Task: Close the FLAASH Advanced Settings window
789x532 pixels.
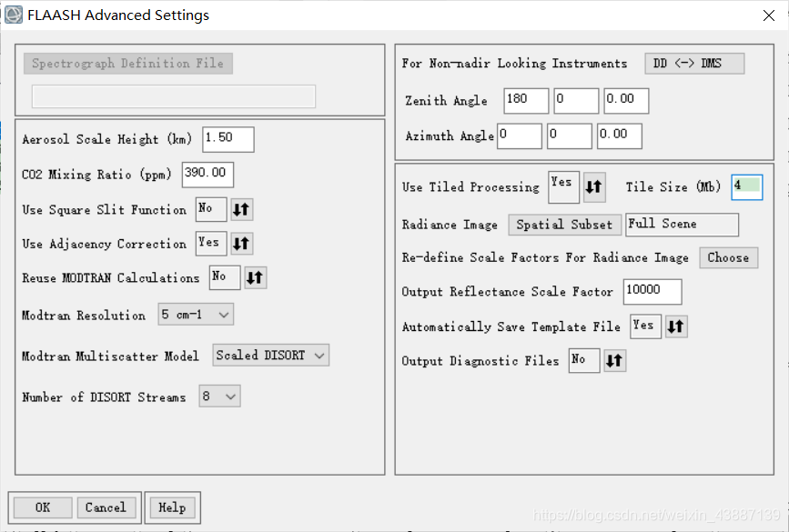Action: click(768, 15)
